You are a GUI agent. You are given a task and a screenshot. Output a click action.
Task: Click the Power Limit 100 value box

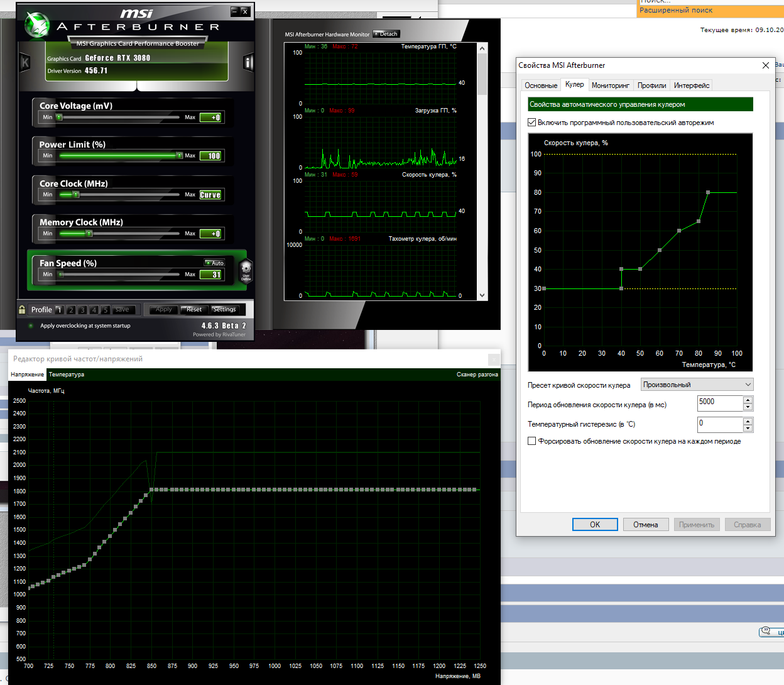point(210,156)
